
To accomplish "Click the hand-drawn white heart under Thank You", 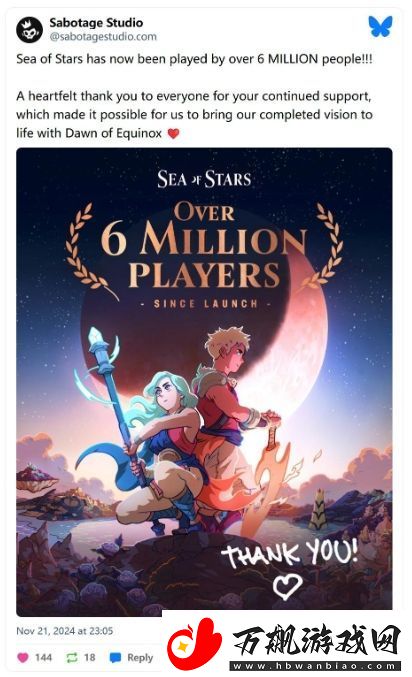I will coord(288,586).
